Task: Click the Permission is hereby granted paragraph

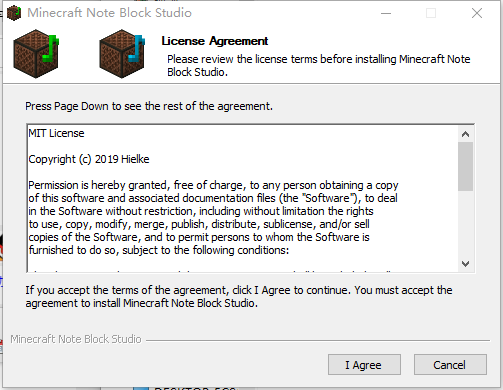Action: pyautogui.click(x=213, y=217)
